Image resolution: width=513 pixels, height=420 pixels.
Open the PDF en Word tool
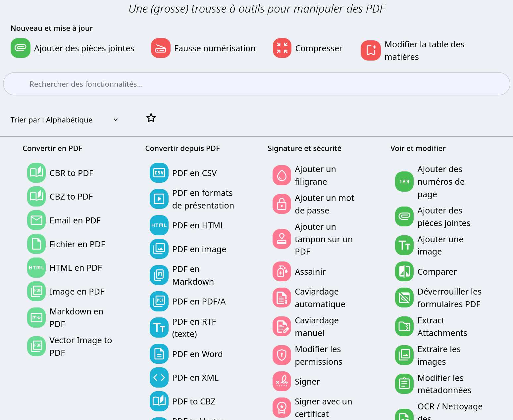tap(197, 354)
